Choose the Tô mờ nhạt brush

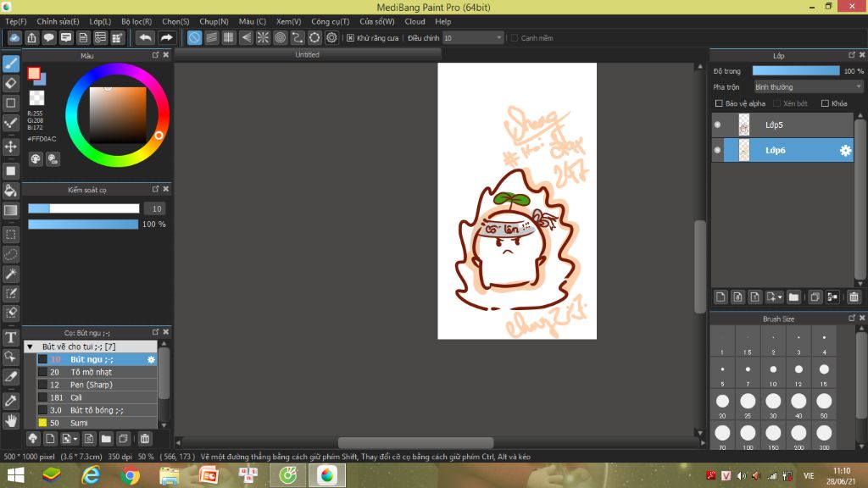pos(97,373)
